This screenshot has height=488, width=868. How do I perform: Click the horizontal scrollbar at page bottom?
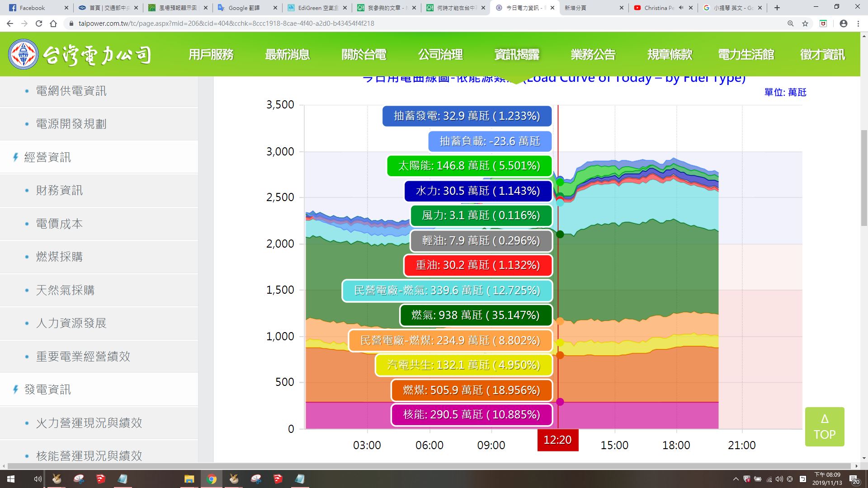tap(429, 466)
